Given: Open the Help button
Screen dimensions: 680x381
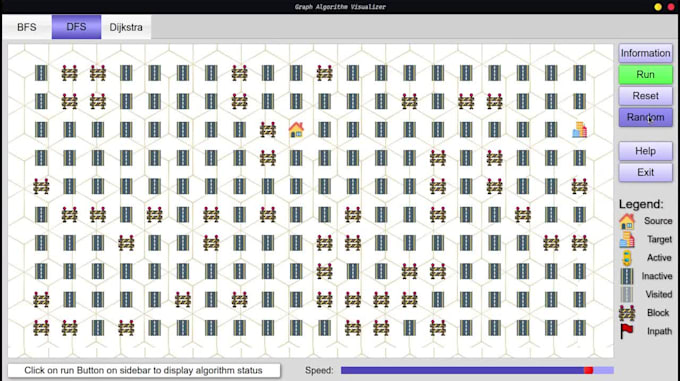Looking at the screenshot, I should coord(645,151).
